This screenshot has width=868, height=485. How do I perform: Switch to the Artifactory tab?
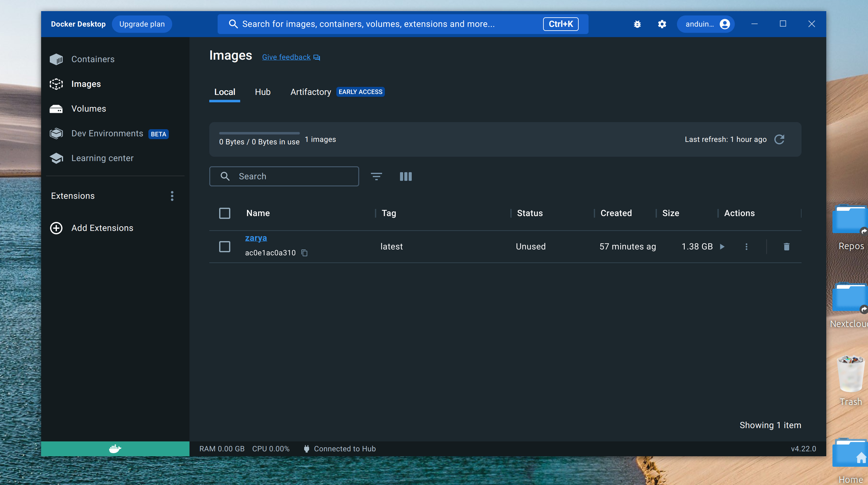pos(310,92)
